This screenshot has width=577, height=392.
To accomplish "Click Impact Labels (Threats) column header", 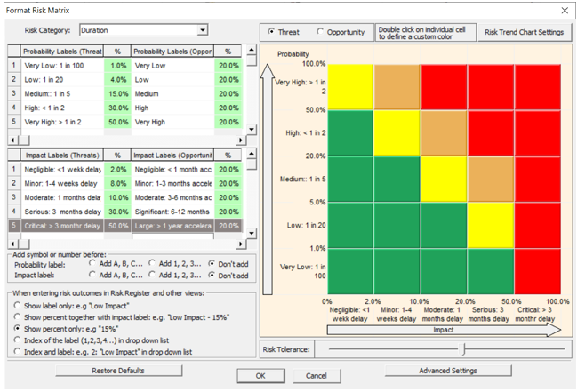I will point(62,156).
